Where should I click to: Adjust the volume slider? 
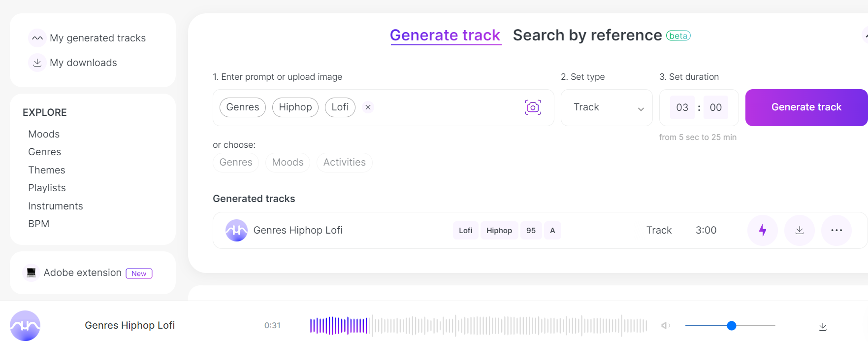point(730,326)
